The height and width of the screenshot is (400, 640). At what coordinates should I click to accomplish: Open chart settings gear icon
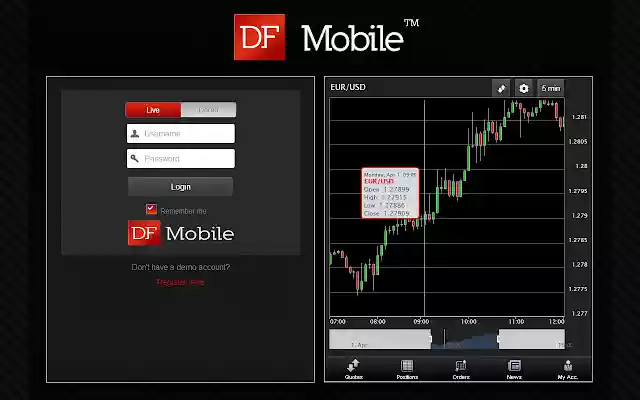[524, 88]
